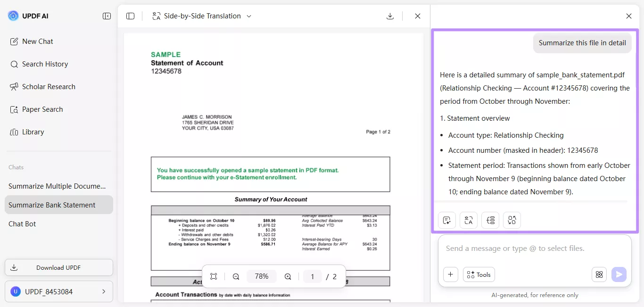This screenshot has width=644, height=307.
Task: Click the summarize icon below the response
Action: tap(447, 220)
